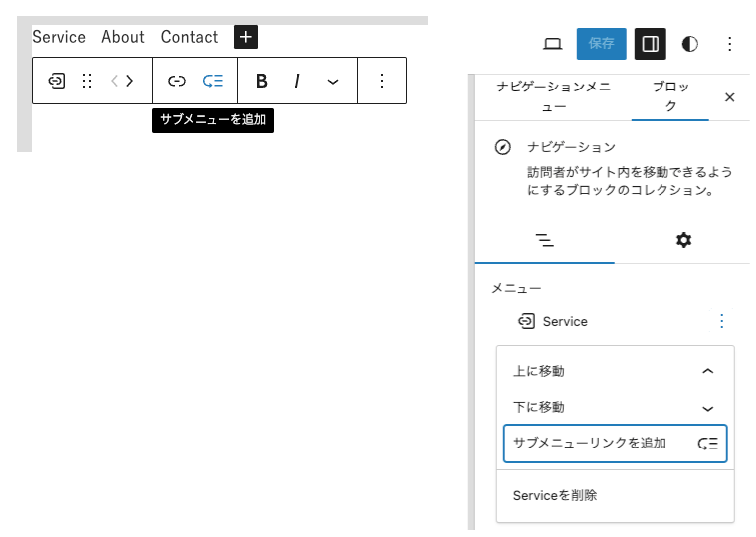Click the page link block type icon
The width and height of the screenshot is (756, 537).
(x=57, y=81)
